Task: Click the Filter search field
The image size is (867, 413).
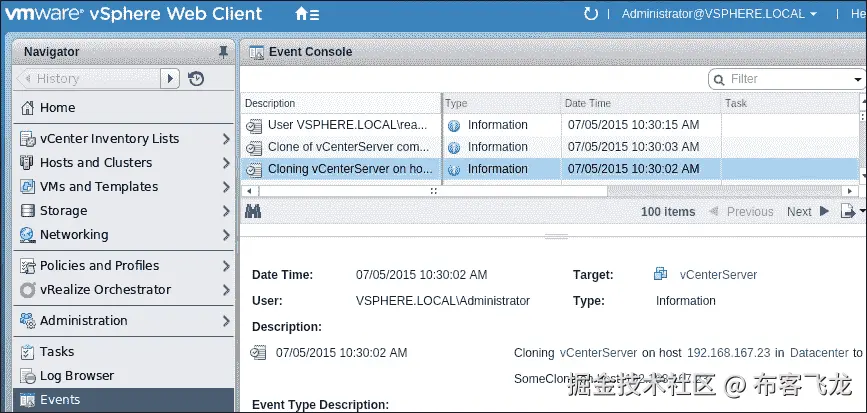Action: (x=788, y=79)
